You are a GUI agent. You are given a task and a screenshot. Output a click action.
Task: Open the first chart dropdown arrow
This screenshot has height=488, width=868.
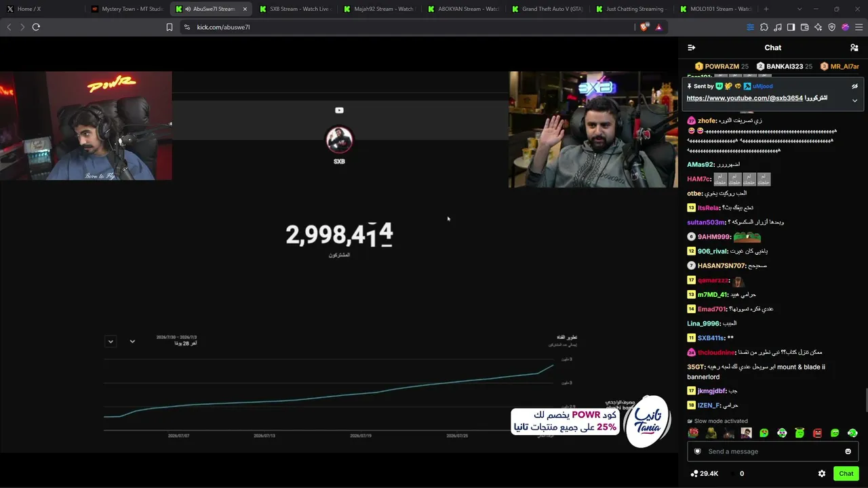point(111,342)
